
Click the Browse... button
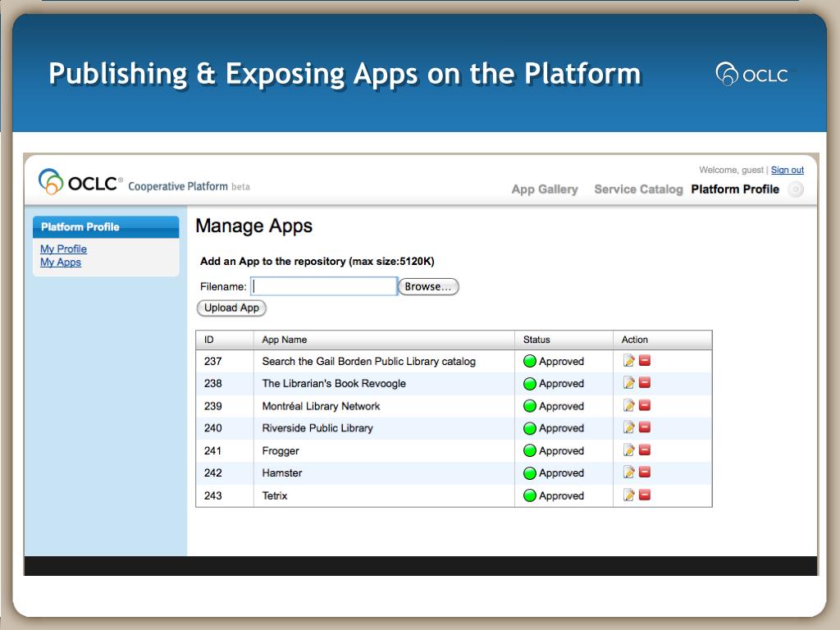pyautogui.click(x=428, y=286)
